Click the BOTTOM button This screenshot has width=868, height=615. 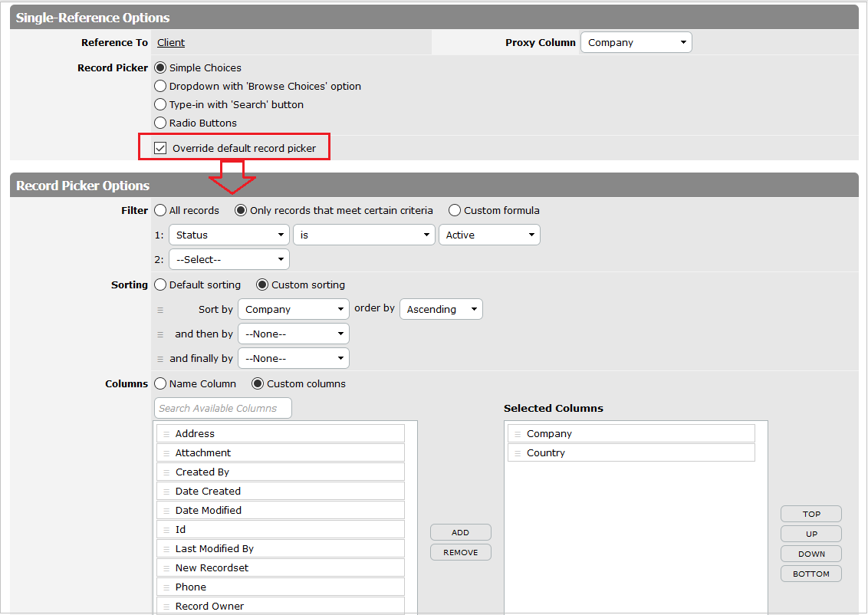click(x=811, y=574)
